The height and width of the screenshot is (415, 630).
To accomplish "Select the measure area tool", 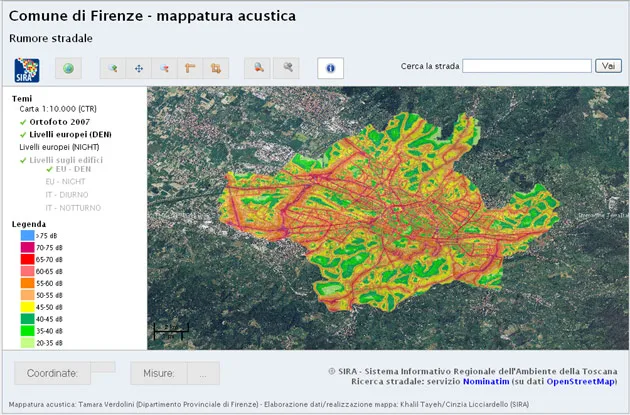I will [216, 68].
